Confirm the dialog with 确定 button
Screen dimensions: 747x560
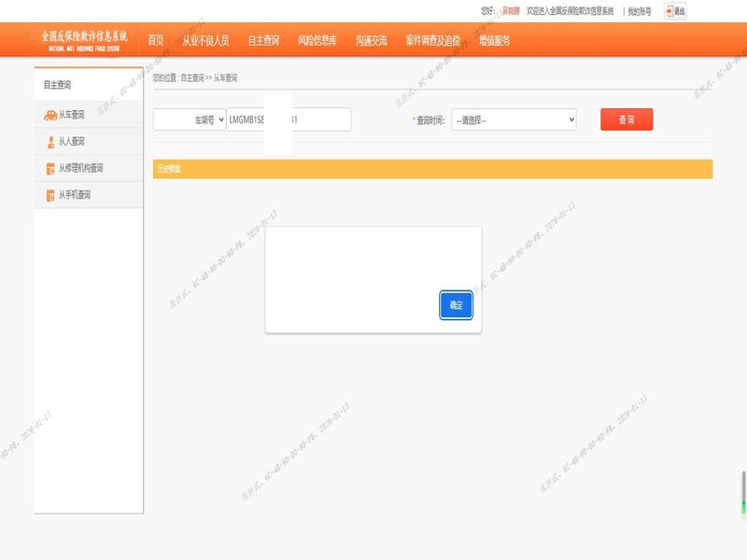pos(456,305)
